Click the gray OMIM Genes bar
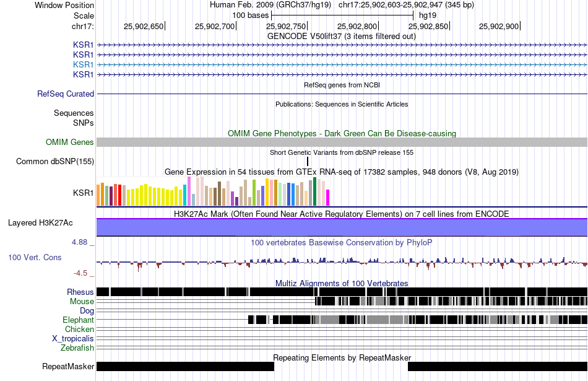Image resolution: width=588 pixels, height=381 pixels. [342, 142]
